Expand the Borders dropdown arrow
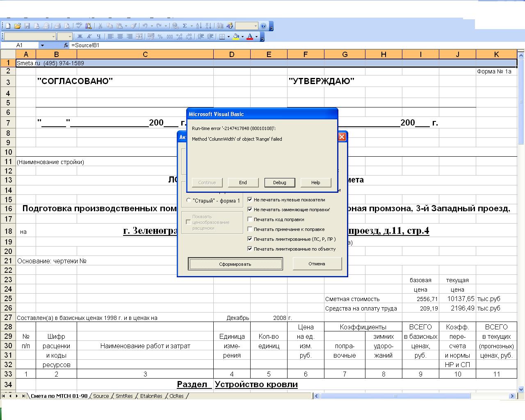This screenshot has width=525, height=420. (x=228, y=37)
